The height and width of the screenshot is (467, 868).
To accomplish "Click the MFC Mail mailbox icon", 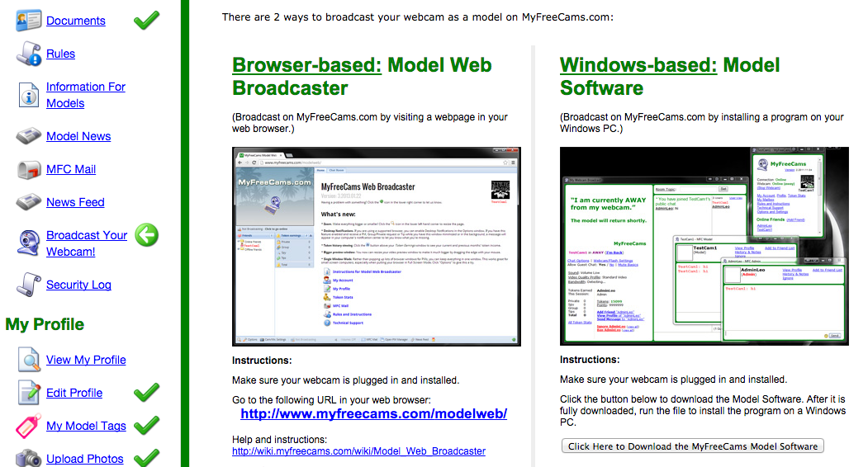I will point(29,169).
